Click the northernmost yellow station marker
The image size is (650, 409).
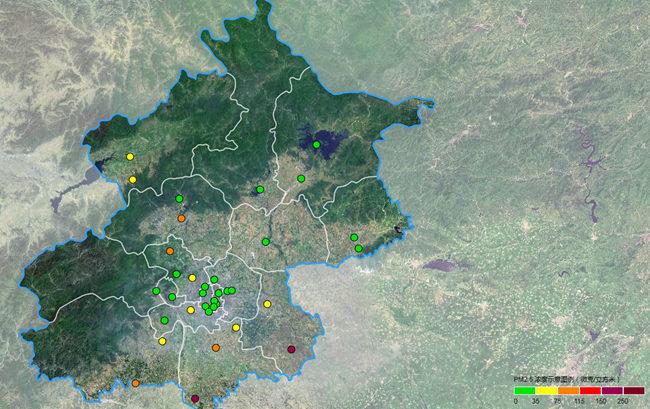point(130,157)
